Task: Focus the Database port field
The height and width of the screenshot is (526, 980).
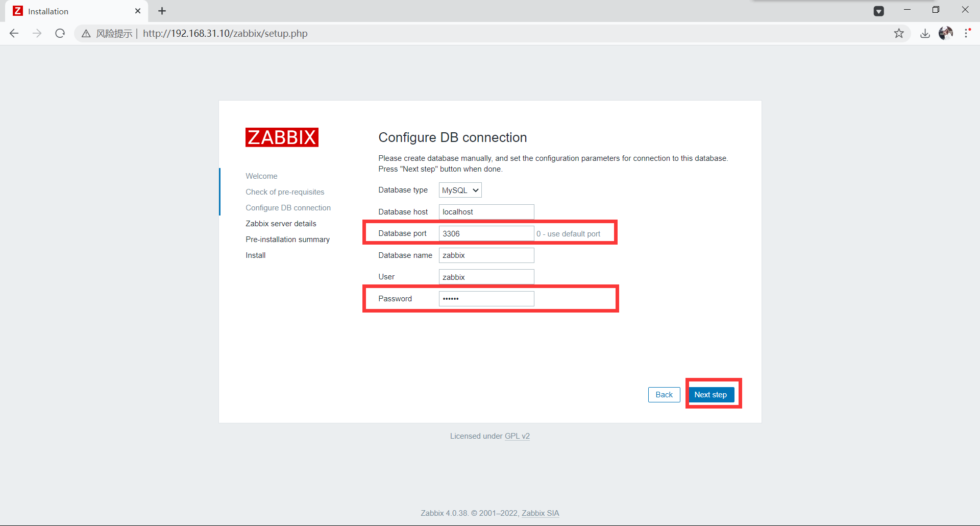Action: tap(486, 233)
